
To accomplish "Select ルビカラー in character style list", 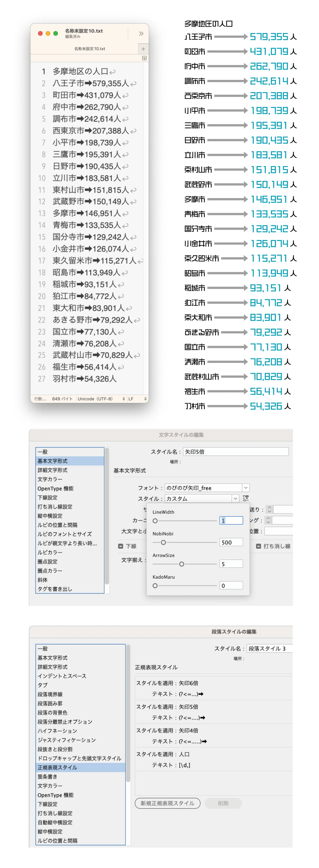I will click(x=70, y=552).
